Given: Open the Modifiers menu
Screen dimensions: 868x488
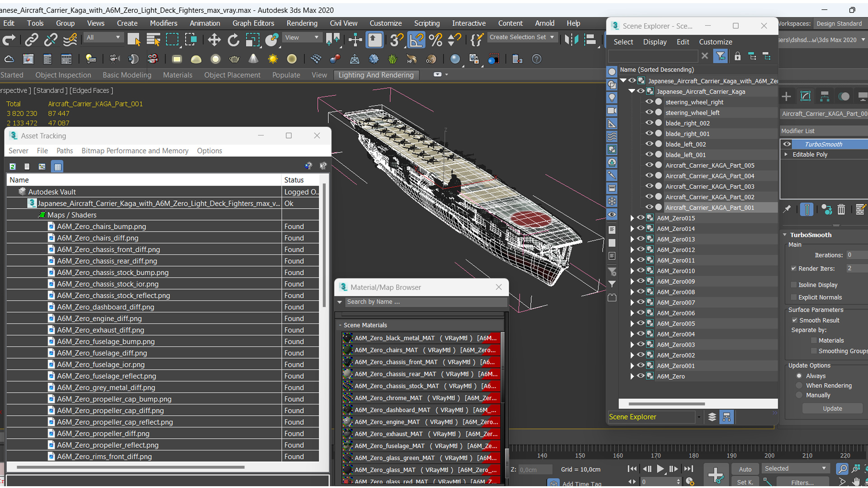Looking at the screenshot, I should (163, 23).
